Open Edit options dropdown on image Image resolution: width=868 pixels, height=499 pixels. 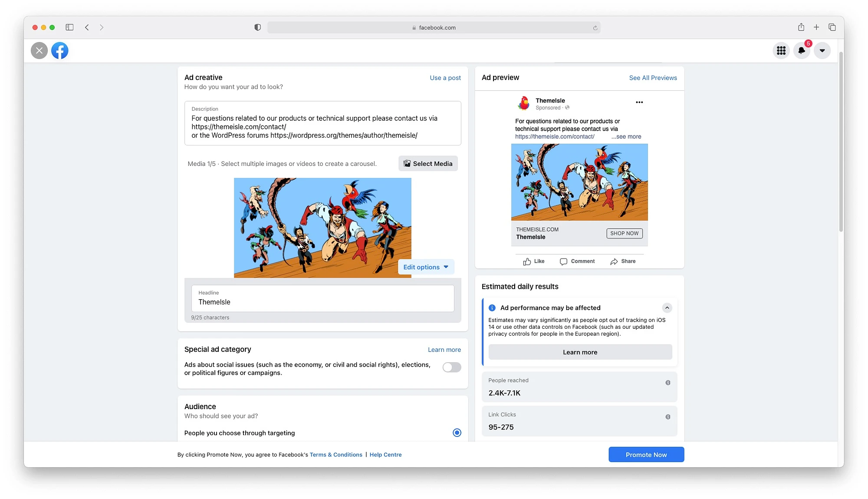[x=425, y=267]
